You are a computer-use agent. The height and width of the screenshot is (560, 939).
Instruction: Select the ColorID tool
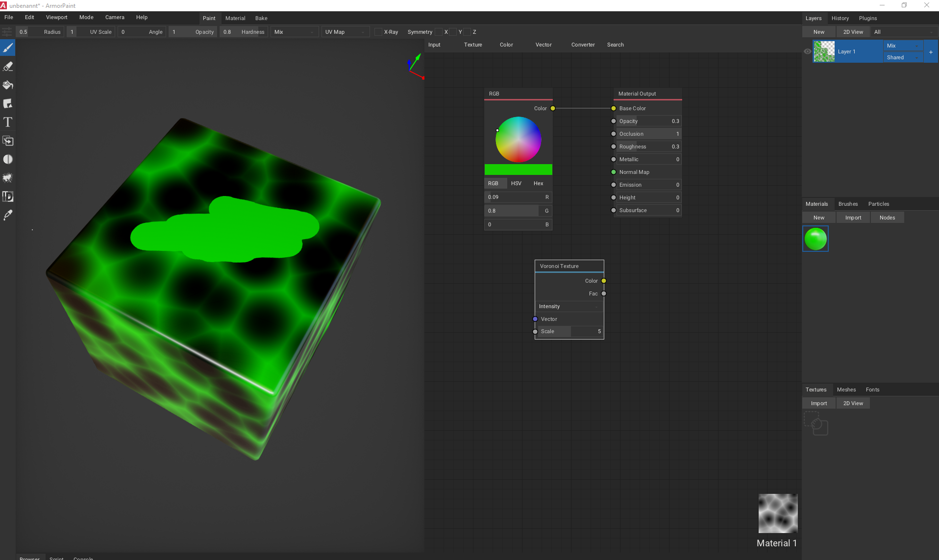pos(8,196)
